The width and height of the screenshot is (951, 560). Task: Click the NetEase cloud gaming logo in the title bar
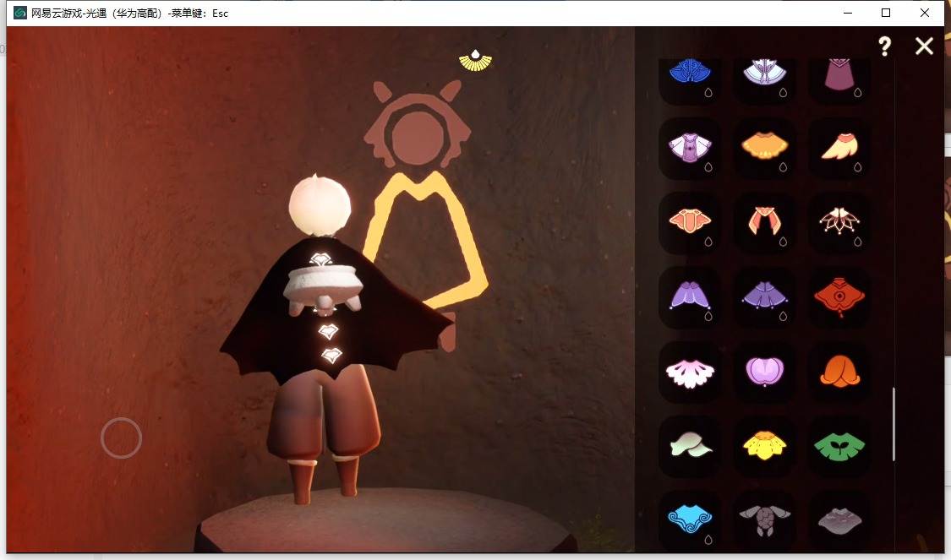(x=20, y=13)
